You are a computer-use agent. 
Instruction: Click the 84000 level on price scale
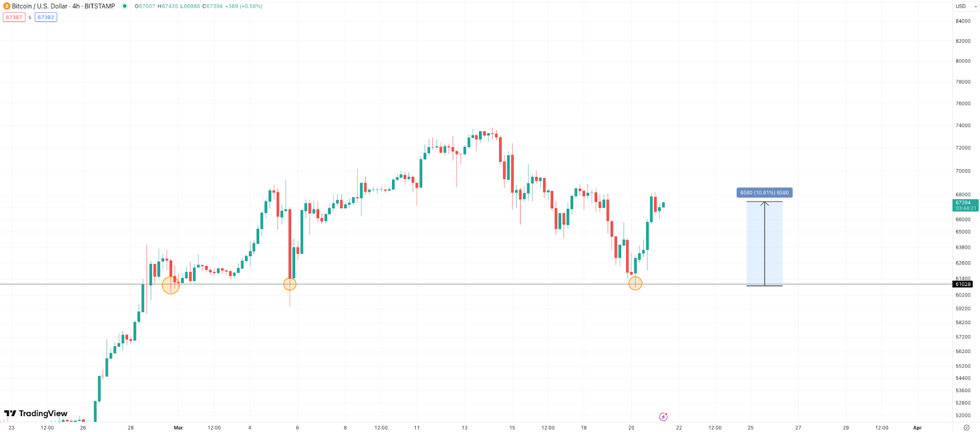click(963, 21)
